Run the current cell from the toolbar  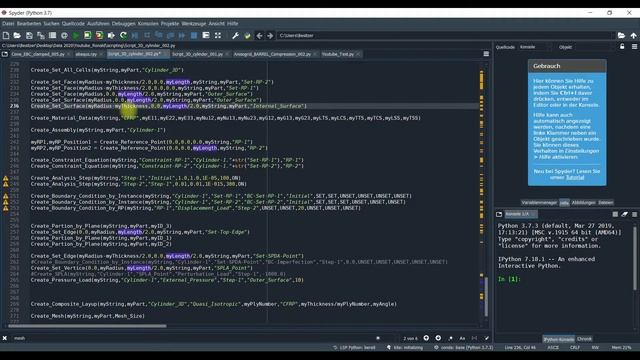87,36
